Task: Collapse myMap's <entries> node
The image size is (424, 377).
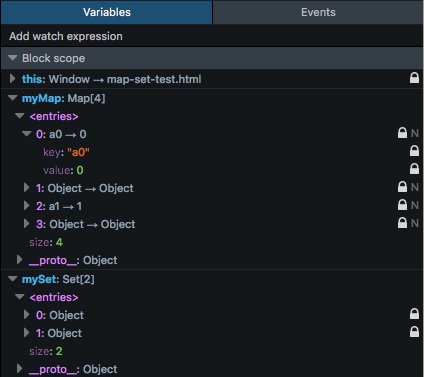Action: 20,116
